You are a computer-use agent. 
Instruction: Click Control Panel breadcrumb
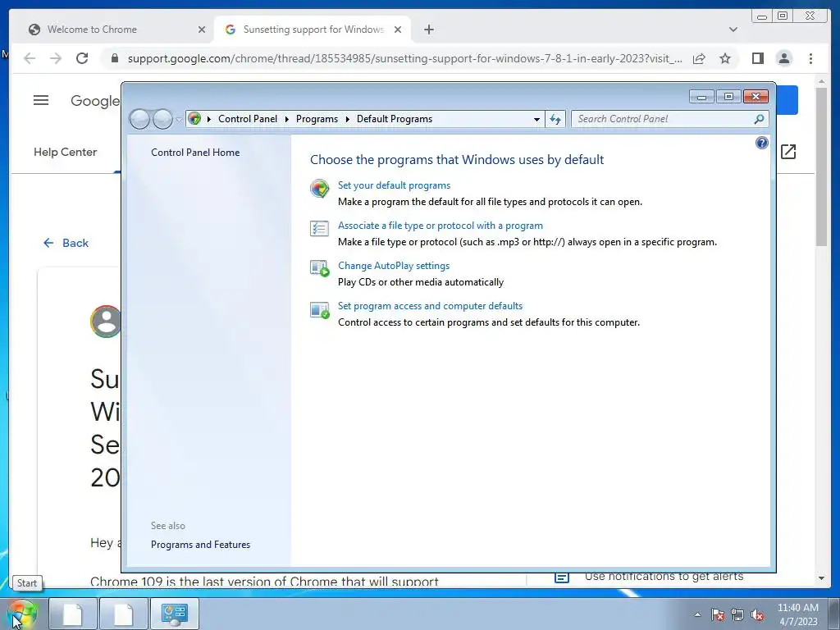click(248, 119)
